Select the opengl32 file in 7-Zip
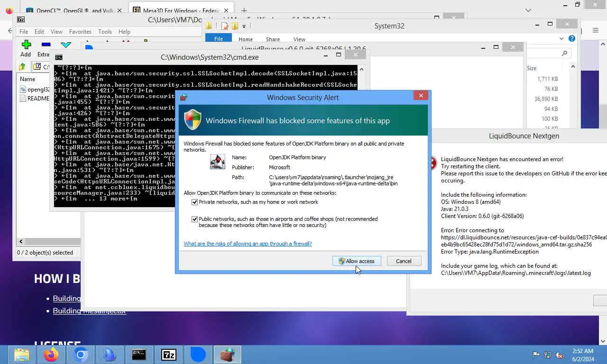This screenshot has height=364, width=607. 35,89
